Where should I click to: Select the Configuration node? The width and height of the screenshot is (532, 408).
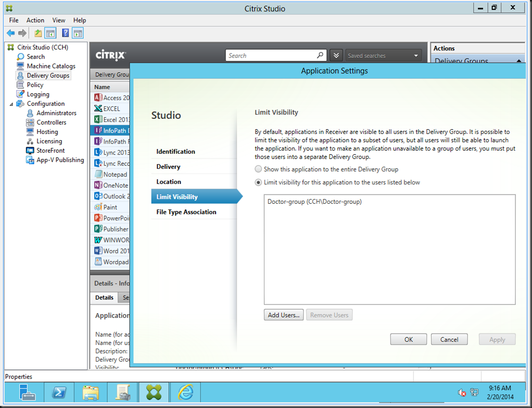[45, 104]
